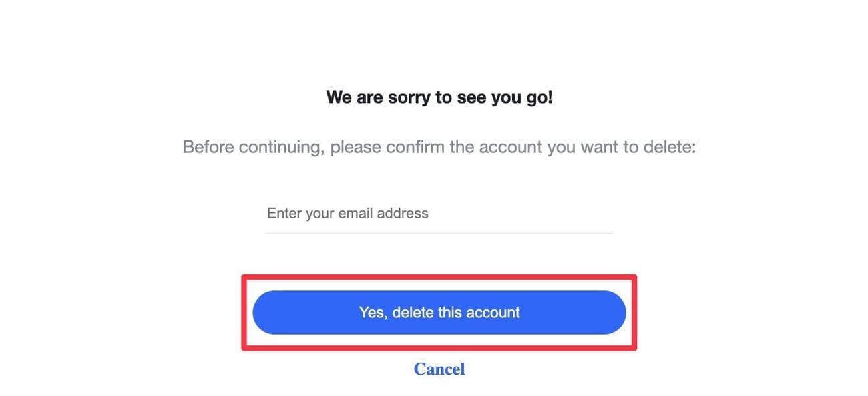
Task: Click the Cancel link
Action: tap(439, 369)
